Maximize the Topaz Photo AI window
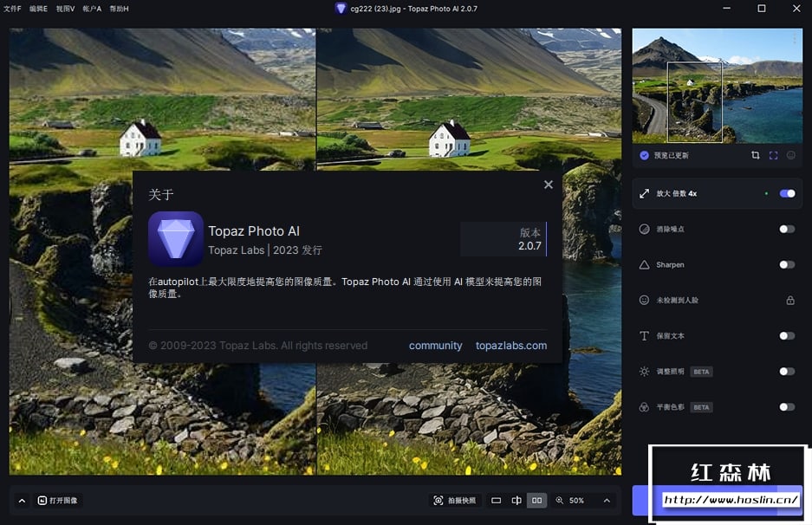Screen dimensions: 812x525 click(761, 9)
